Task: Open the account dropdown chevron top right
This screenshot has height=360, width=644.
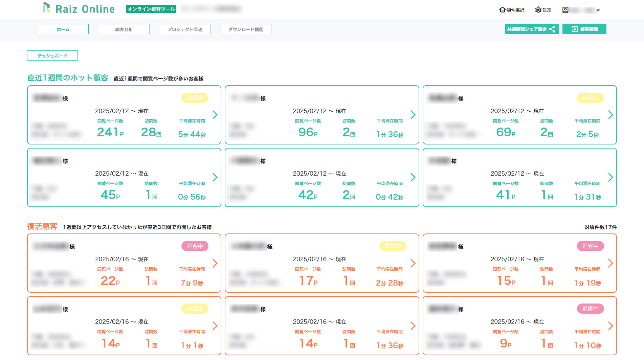Action: pyautogui.click(x=598, y=10)
